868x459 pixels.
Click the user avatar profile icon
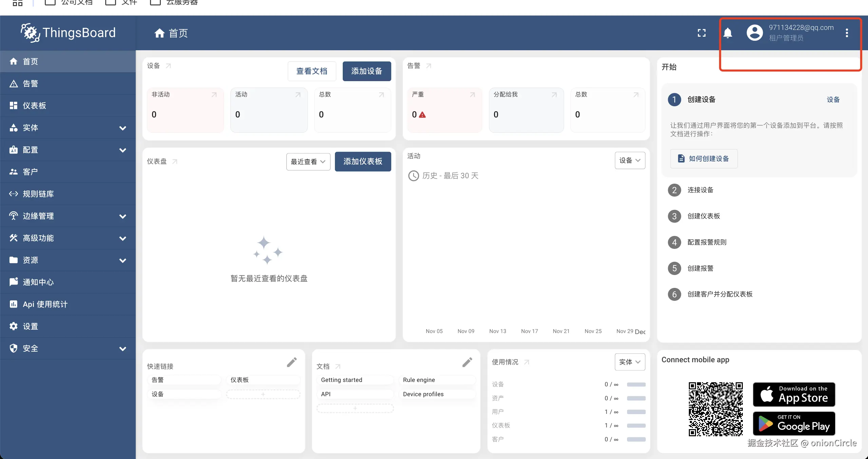[x=754, y=33]
